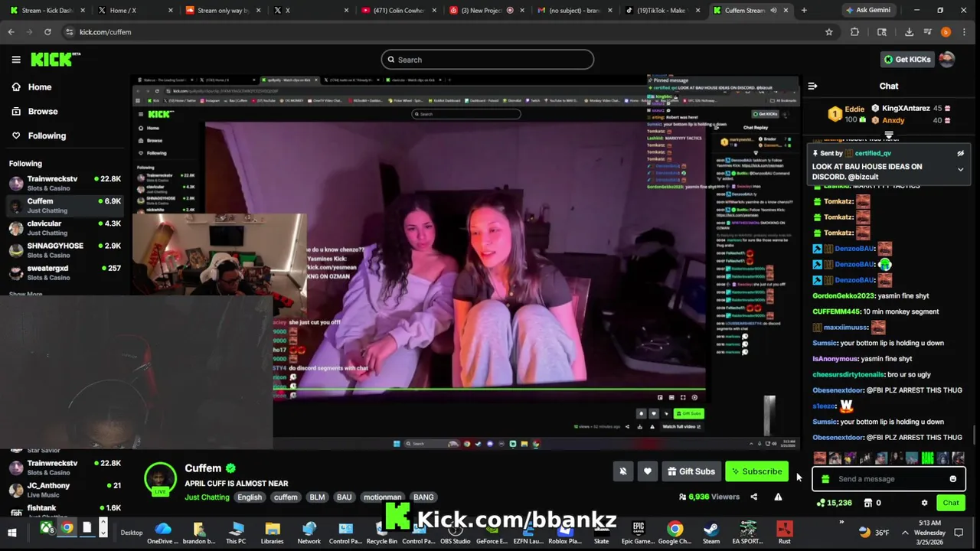The image size is (980, 551).
Task: Open the SHNAGGYHOSE channel in the sidebar
Action: 65,250
